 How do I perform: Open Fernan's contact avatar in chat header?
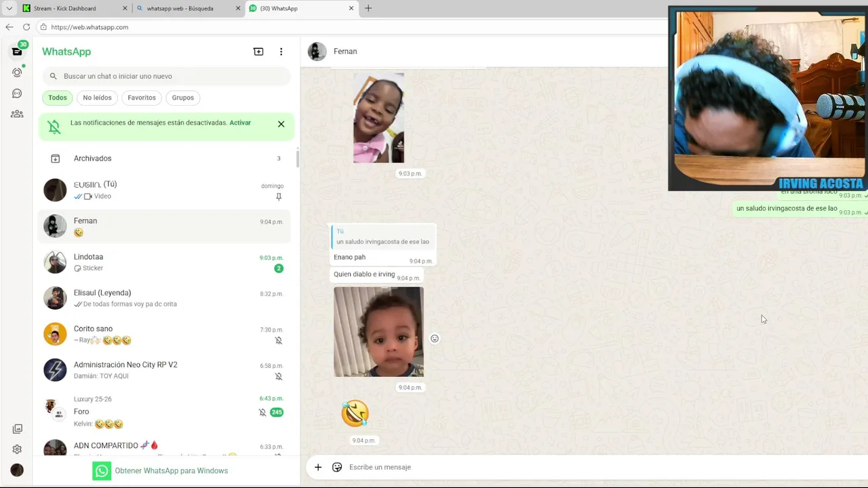(x=317, y=52)
